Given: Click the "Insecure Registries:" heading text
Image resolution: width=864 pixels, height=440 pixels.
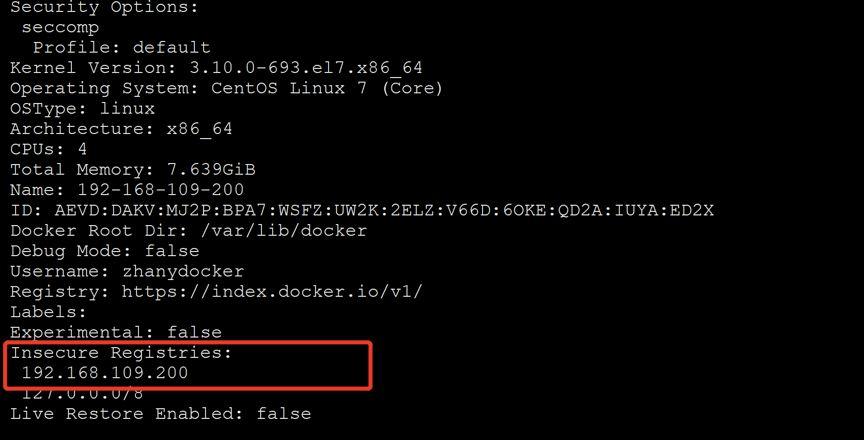Looking at the screenshot, I should pos(121,353).
